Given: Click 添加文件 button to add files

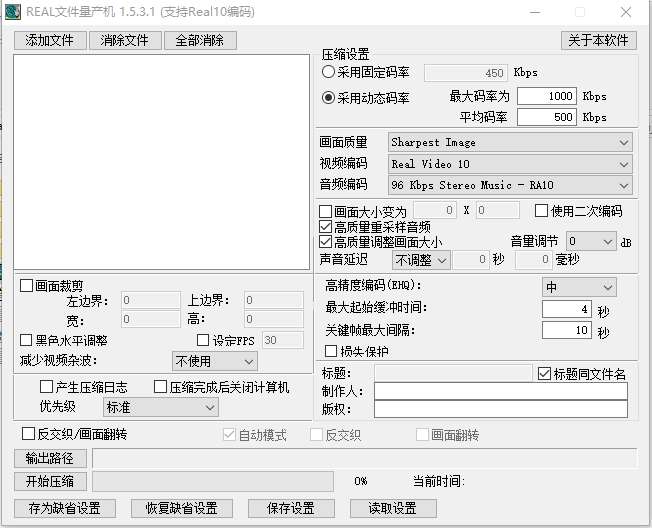Looking at the screenshot, I should click(50, 40).
